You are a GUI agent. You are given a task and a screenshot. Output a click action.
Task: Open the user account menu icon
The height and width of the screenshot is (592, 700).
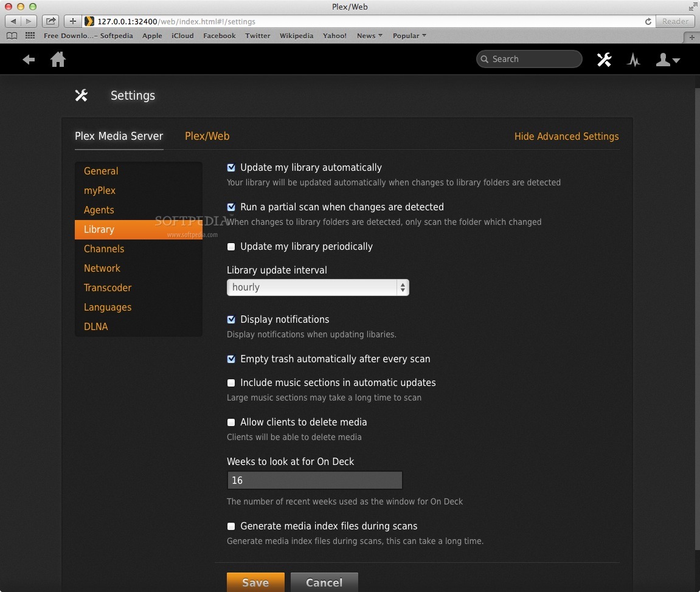pyautogui.click(x=667, y=60)
